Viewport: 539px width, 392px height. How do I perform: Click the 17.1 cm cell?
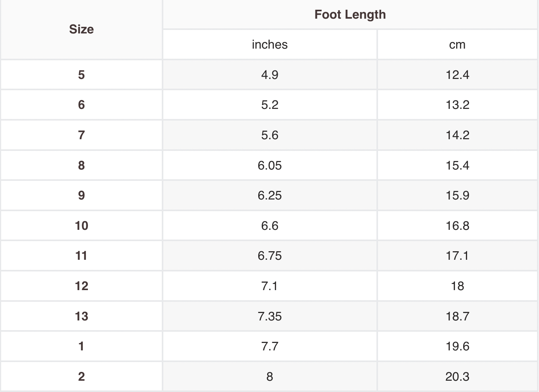pyautogui.click(x=457, y=256)
